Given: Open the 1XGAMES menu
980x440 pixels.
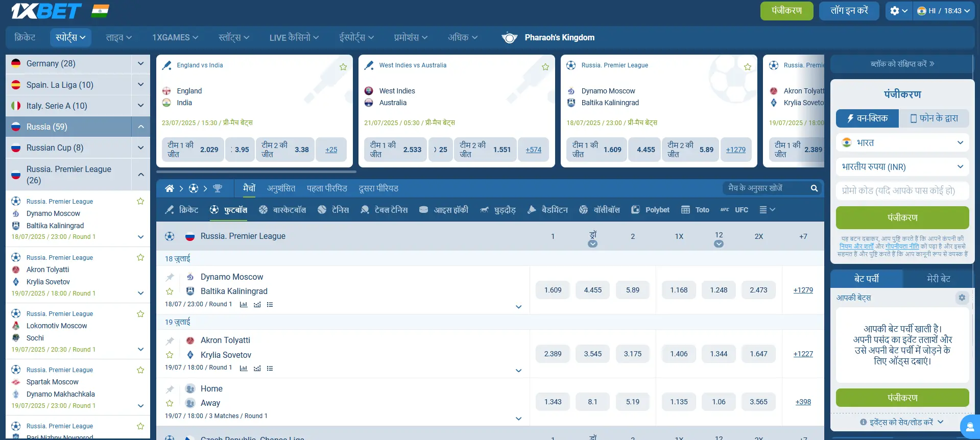Looking at the screenshot, I should tap(175, 37).
